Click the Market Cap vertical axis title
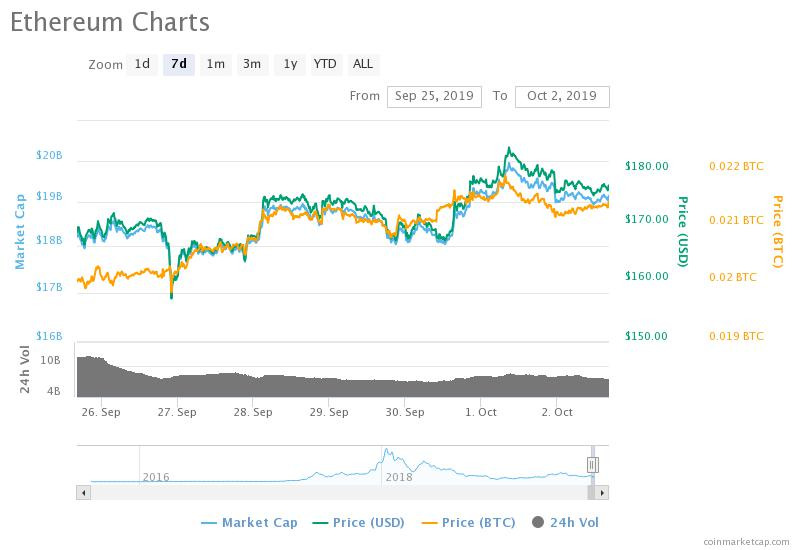 pos(20,232)
